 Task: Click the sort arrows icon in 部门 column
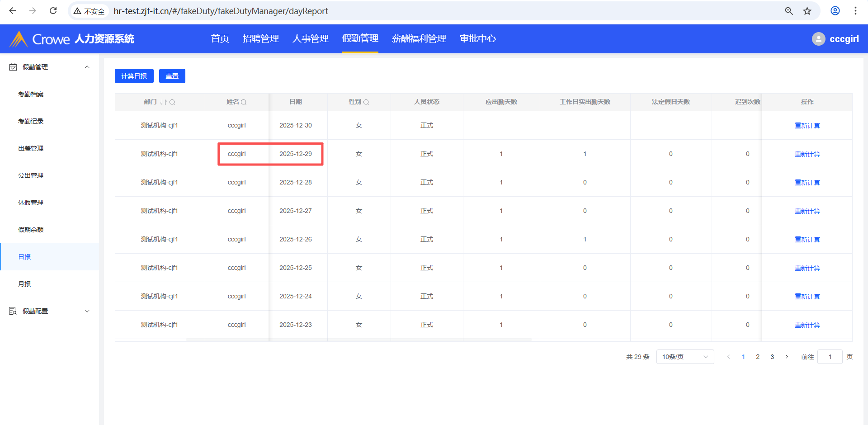click(164, 102)
